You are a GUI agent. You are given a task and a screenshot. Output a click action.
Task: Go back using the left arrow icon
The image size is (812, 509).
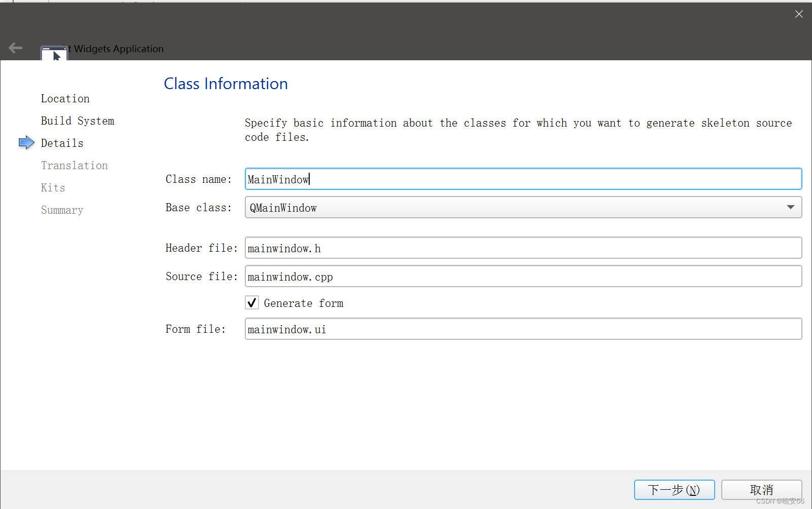tap(16, 48)
